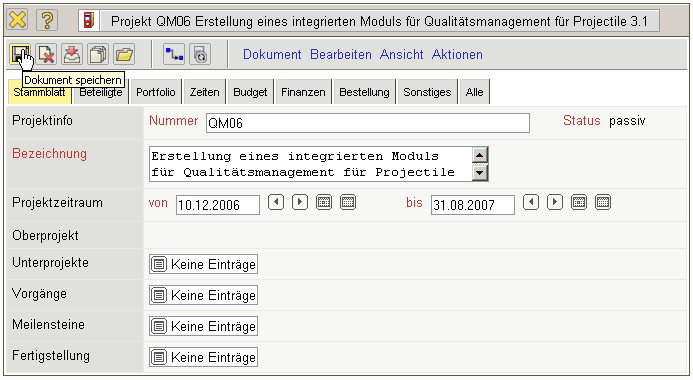This screenshot has width=693, height=380.
Task: Open first calendar picker next to 'von' date
Action: (324, 203)
